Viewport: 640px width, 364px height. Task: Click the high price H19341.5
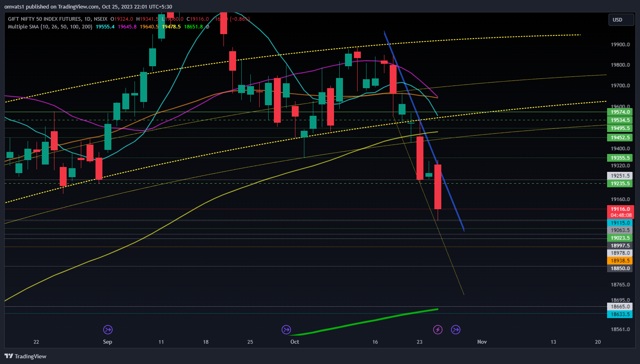[x=148, y=19]
